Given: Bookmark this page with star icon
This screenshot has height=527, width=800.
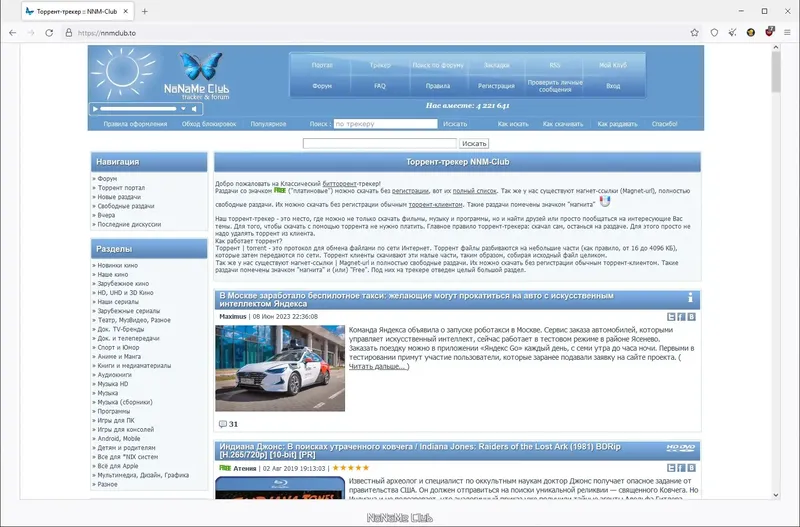Looking at the screenshot, I should (x=694, y=33).
